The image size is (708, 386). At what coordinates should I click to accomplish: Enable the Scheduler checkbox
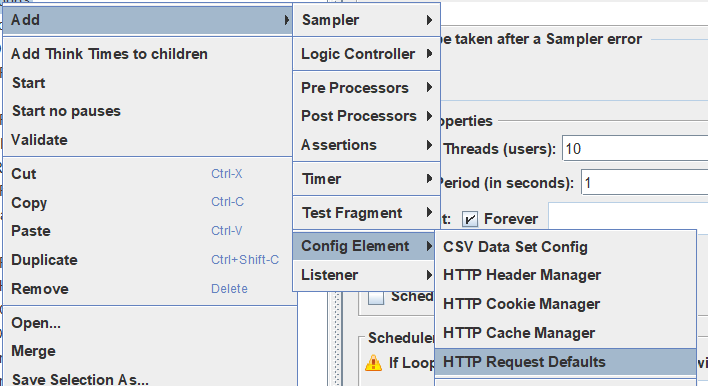tap(376, 298)
